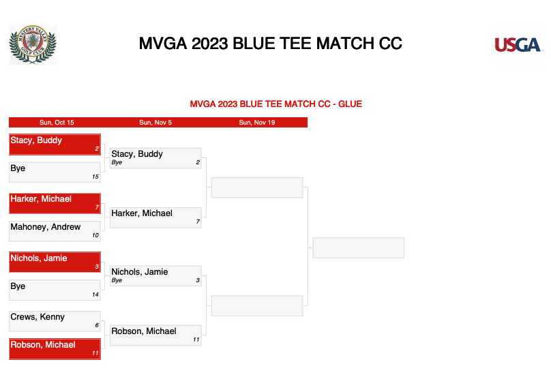
Task: Click the Mystery Valley Golf Club logo
Action: (33, 44)
